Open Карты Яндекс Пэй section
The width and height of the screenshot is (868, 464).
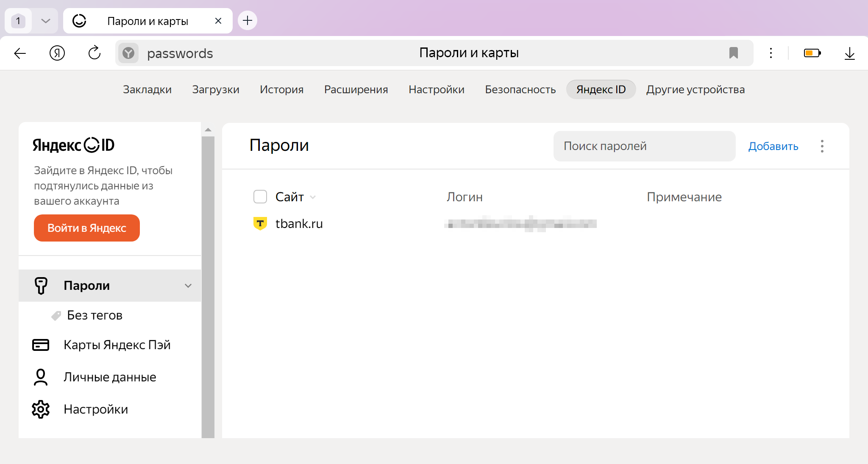pyautogui.click(x=117, y=345)
